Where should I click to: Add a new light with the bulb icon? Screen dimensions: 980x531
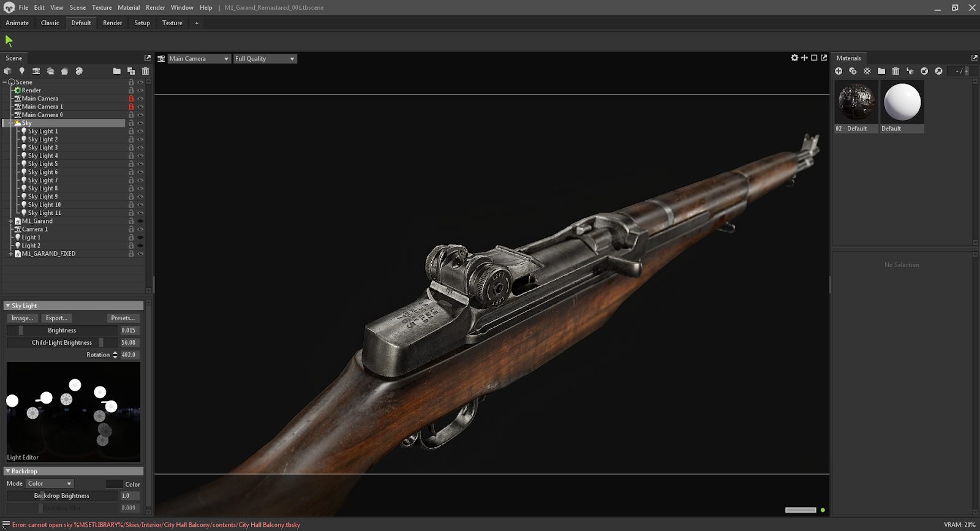tap(21, 71)
